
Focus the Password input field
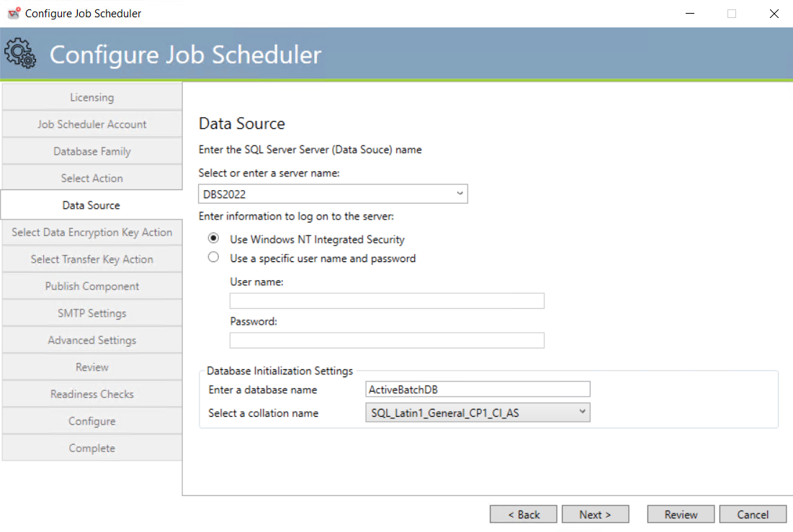point(387,341)
